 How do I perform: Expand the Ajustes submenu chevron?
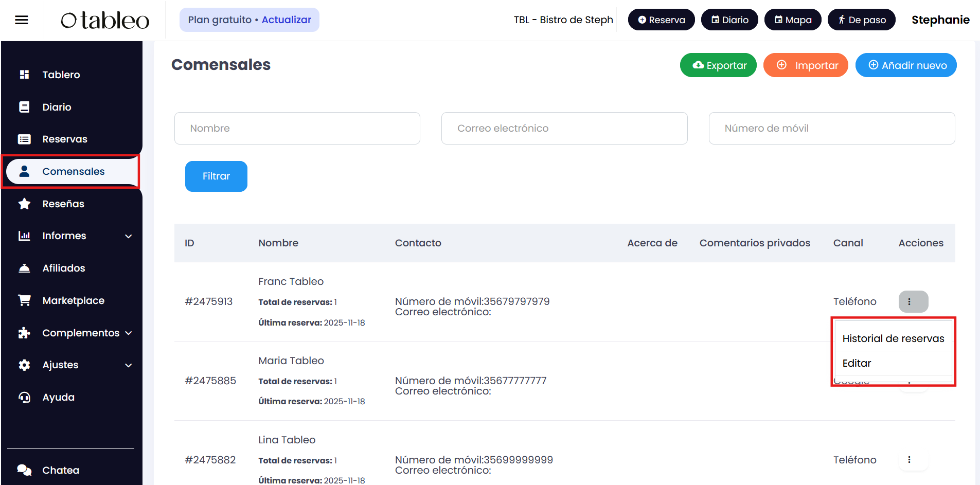pos(129,365)
